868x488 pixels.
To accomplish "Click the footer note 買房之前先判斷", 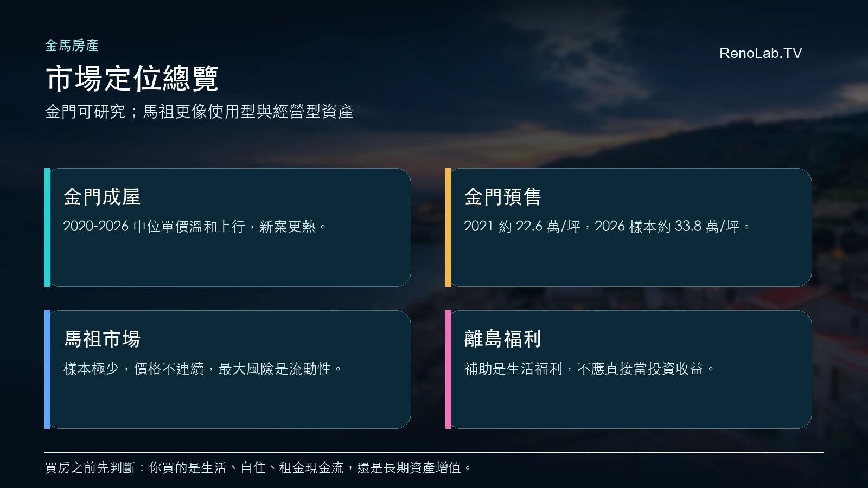I will [x=259, y=467].
